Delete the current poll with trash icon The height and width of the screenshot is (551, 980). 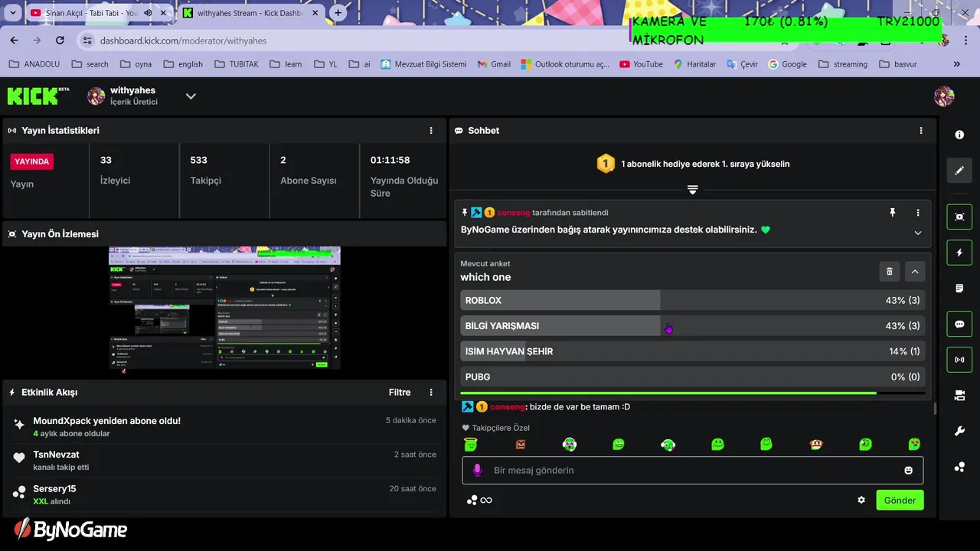point(889,271)
